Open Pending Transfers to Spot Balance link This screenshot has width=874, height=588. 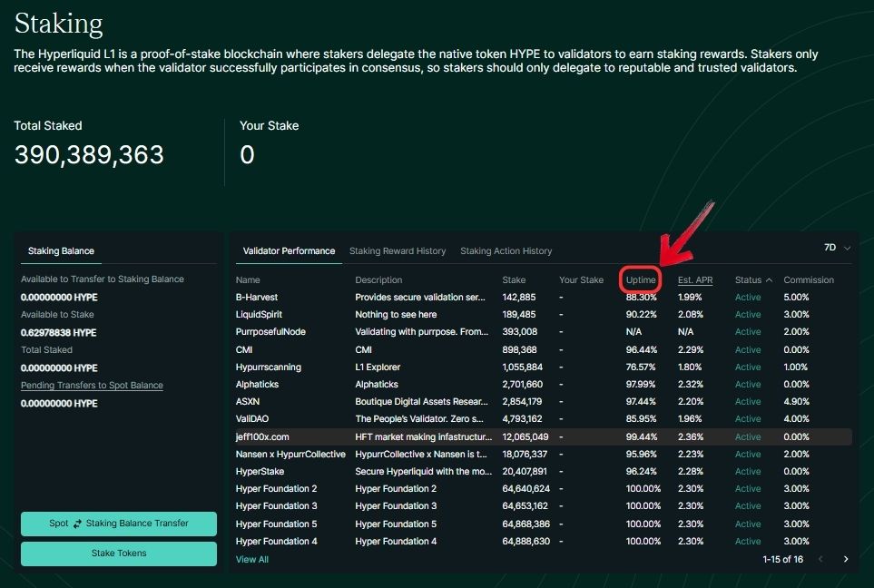coord(92,385)
